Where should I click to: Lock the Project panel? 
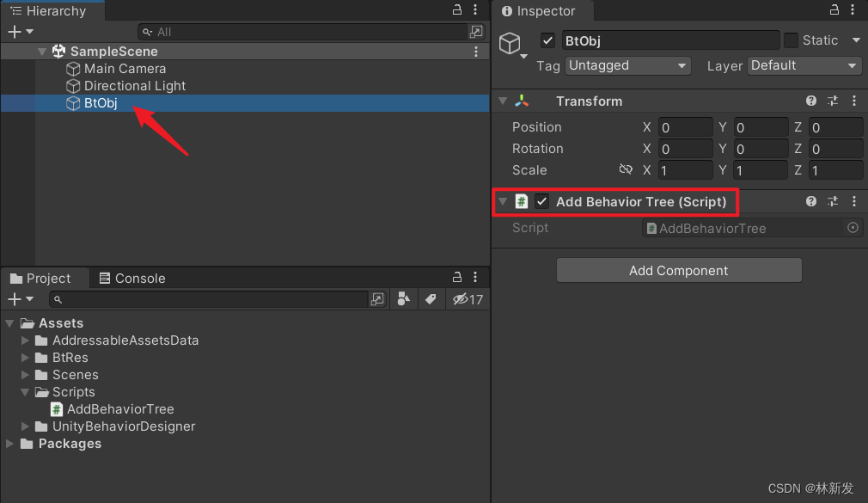(456, 277)
